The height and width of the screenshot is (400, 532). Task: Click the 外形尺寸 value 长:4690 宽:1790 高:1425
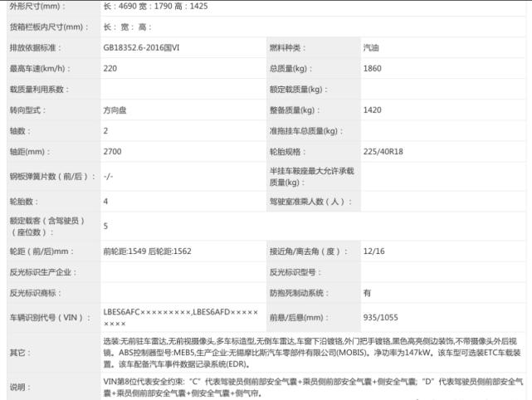click(x=157, y=7)
